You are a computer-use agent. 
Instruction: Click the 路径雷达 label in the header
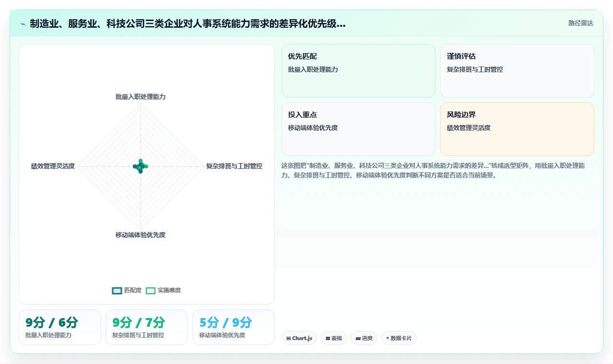click(580, 23)
